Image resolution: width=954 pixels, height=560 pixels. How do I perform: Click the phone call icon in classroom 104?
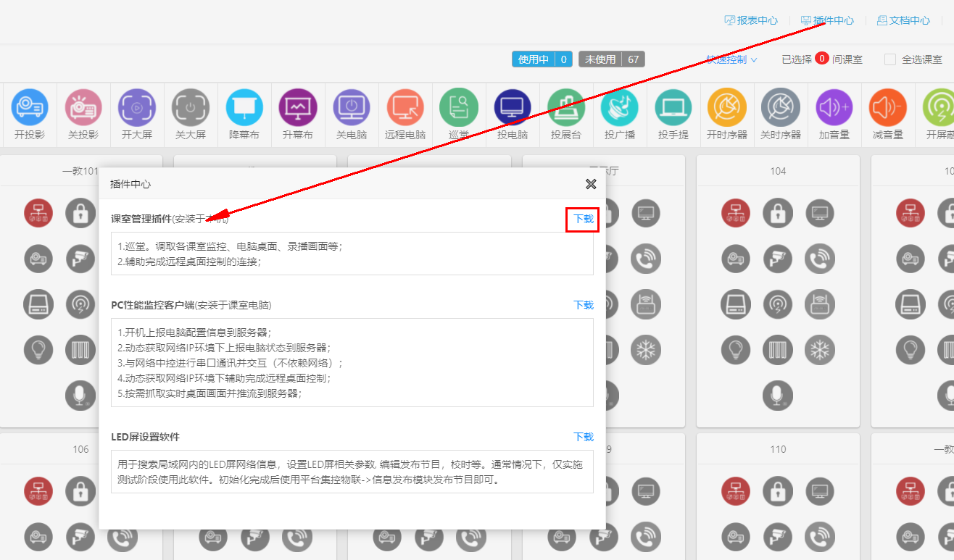tap(820, 259)
